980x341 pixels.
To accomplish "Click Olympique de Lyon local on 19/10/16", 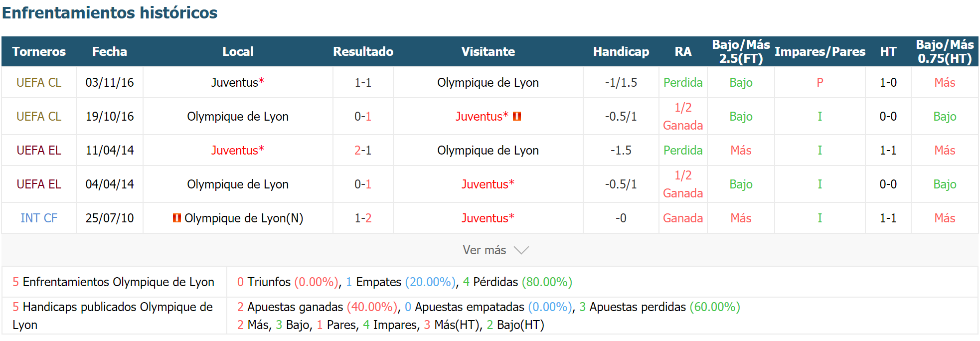I will pyautogui.click(x=238, y=116).
